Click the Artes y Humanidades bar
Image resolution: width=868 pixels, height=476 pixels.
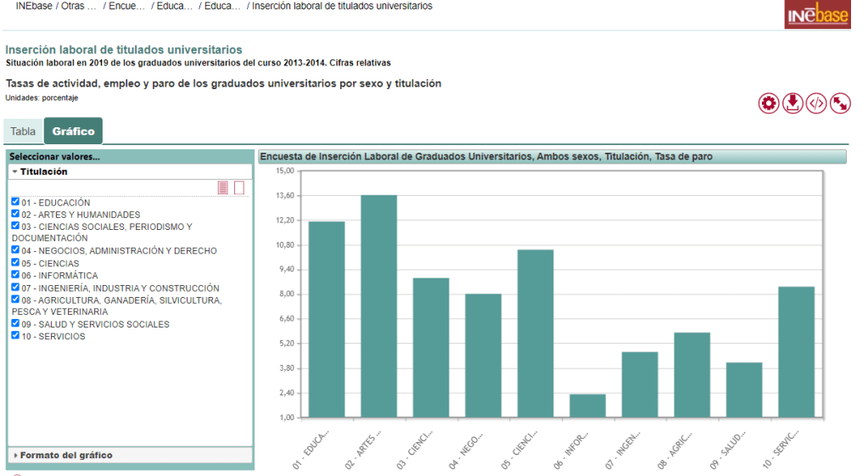pyautogui.click(x=378, y=305)
